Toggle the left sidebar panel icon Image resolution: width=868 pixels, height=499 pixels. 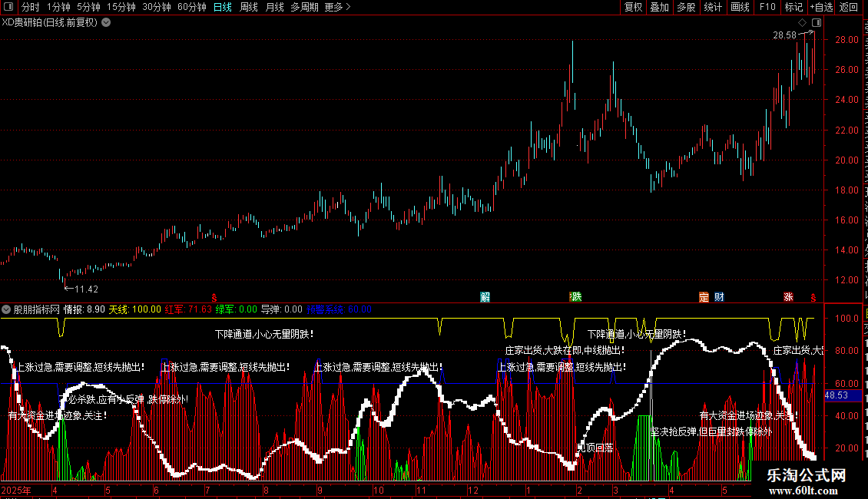(8, 7)
